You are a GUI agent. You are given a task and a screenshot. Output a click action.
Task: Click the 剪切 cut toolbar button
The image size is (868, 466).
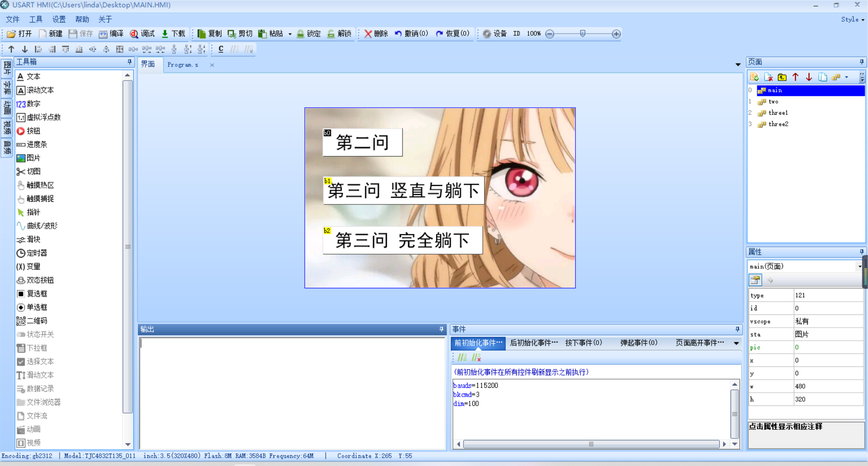coord(240,34)
